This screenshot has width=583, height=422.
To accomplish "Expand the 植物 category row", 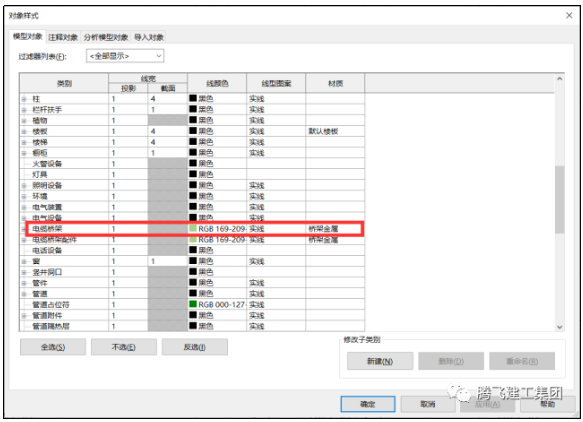I will (24, 121).
